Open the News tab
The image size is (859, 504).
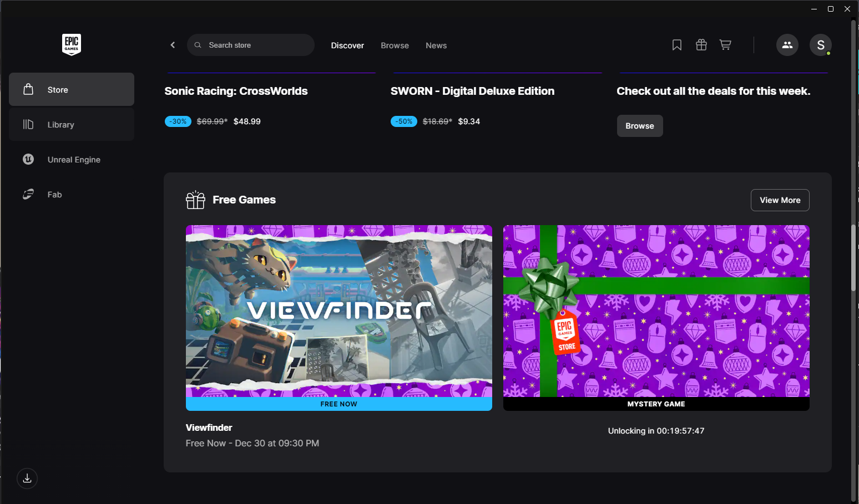pos(436,45)
